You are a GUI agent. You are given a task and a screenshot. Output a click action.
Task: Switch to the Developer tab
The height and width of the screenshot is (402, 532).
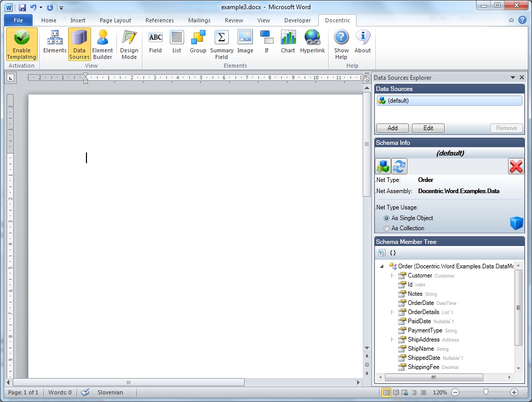298,20
